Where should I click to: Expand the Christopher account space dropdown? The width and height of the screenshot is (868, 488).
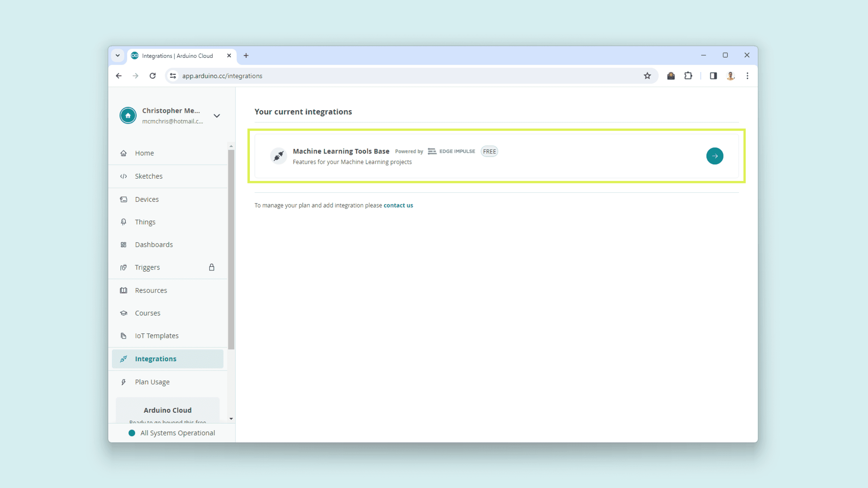click(217, 116)
